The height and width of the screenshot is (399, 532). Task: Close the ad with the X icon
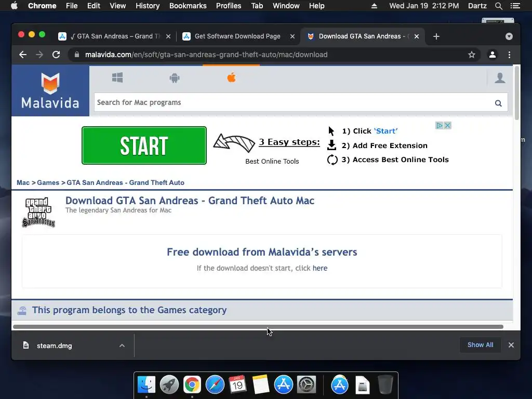click(x=447, y=126)
